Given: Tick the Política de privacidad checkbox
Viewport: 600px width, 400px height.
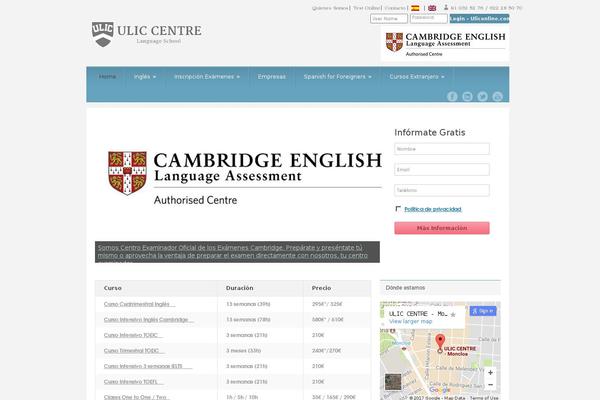Looking at the screenshot, I should (x=398, y=209).
